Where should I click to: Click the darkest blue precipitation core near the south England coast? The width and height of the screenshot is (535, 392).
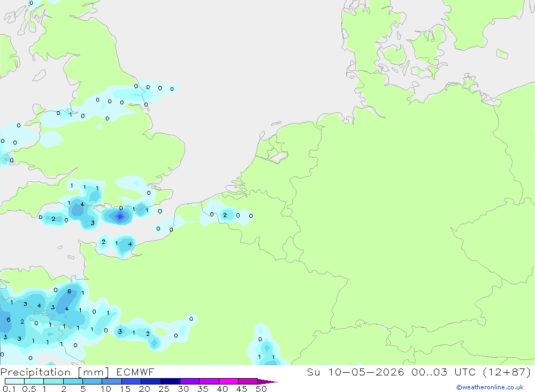[120, 216]
